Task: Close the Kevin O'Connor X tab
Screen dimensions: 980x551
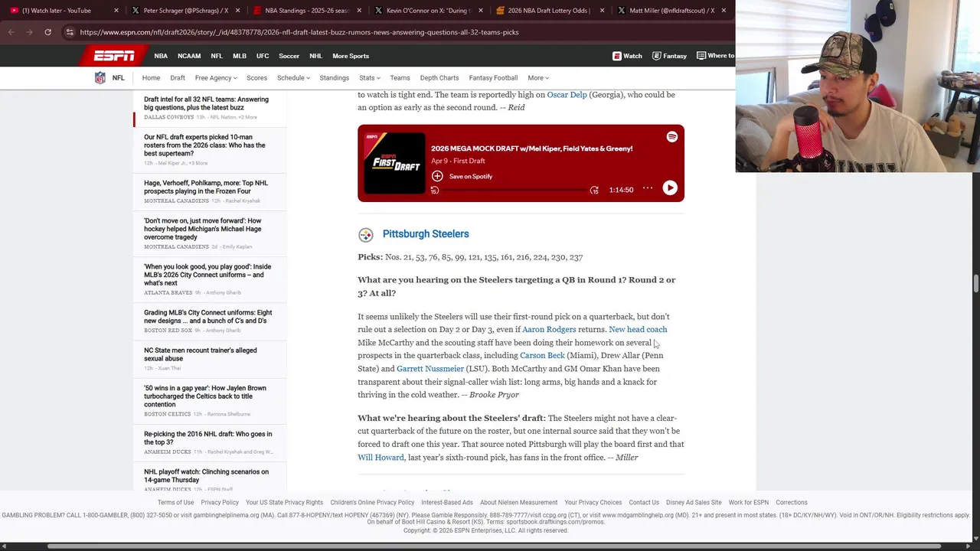Action: pyautogui.click(x=480, y=11)
